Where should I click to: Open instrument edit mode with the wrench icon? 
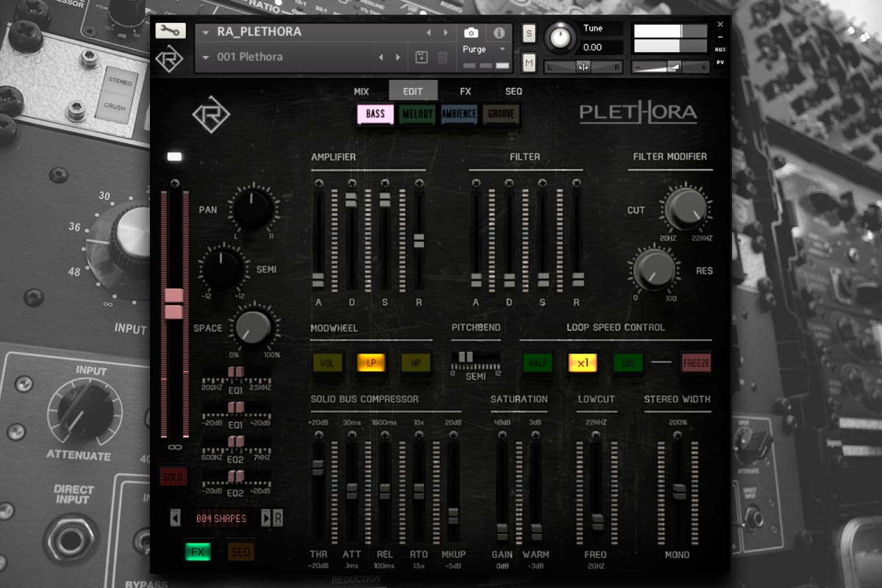(171, 31)
